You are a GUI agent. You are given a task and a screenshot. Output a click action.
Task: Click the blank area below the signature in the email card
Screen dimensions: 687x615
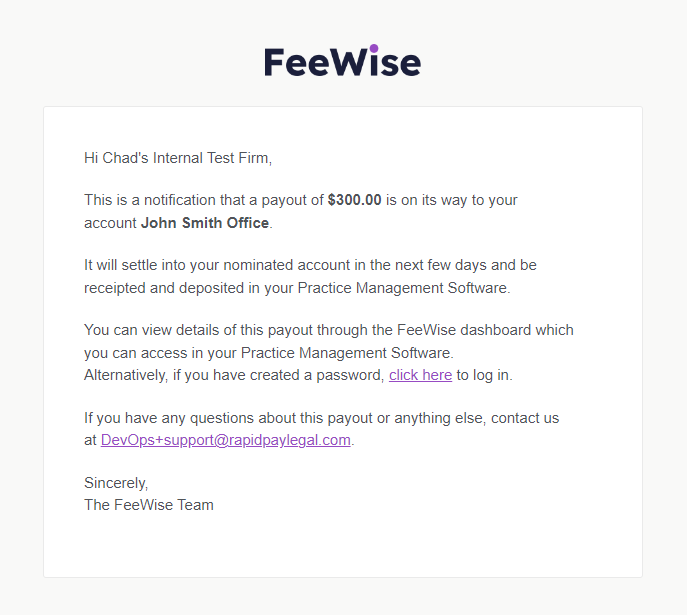342,545
